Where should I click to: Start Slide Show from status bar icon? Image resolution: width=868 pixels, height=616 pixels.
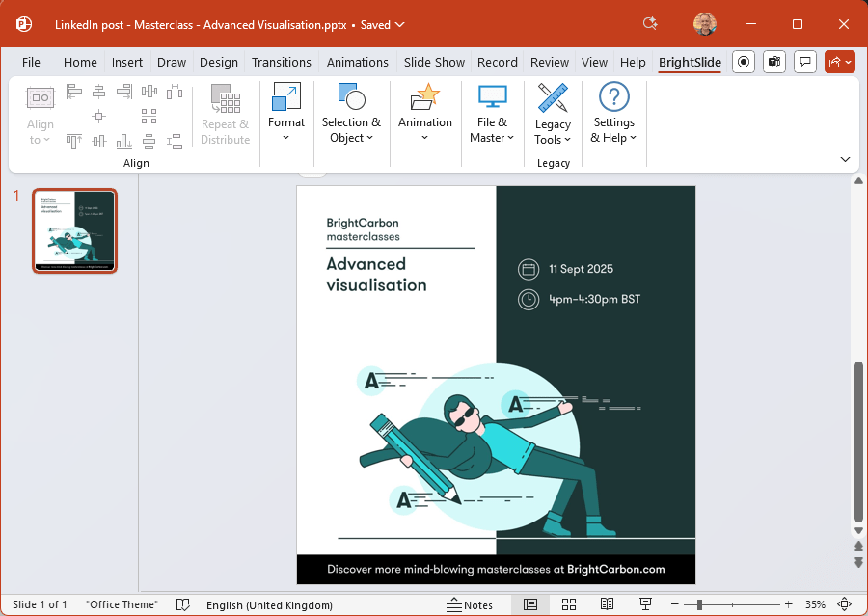click(645, 604)
